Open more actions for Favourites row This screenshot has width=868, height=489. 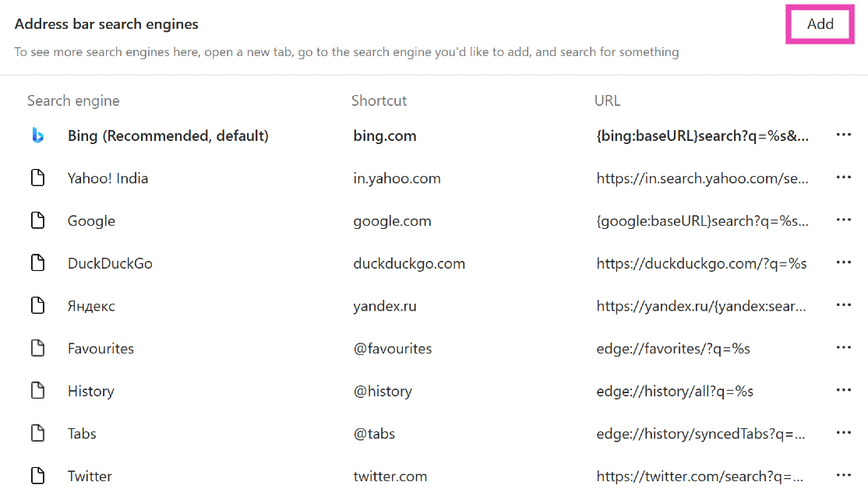click(843, 348)
